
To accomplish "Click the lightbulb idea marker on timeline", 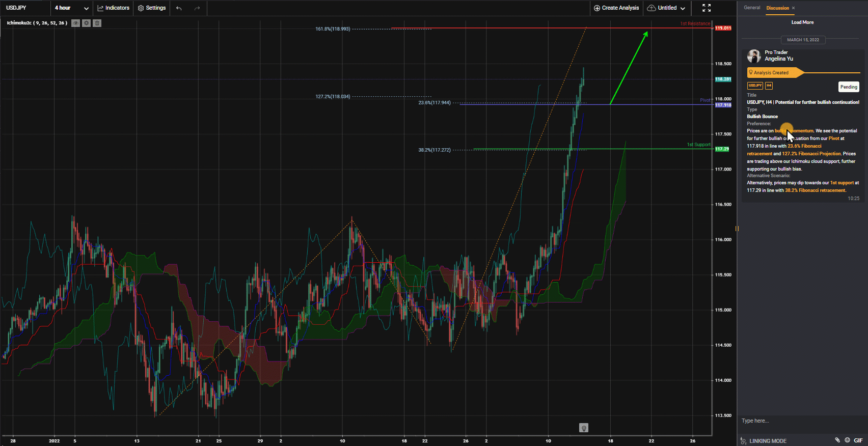I will coord(584,428).
